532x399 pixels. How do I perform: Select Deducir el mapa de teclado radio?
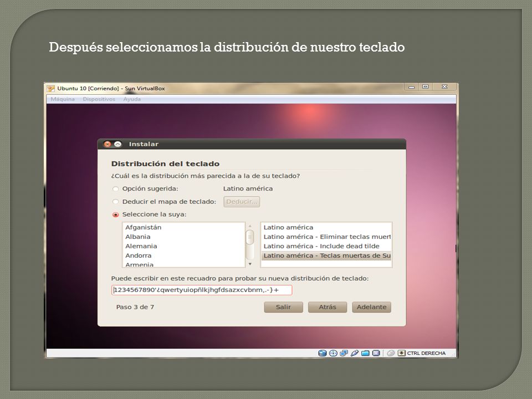pyautogui.click(x=116, y=202)
